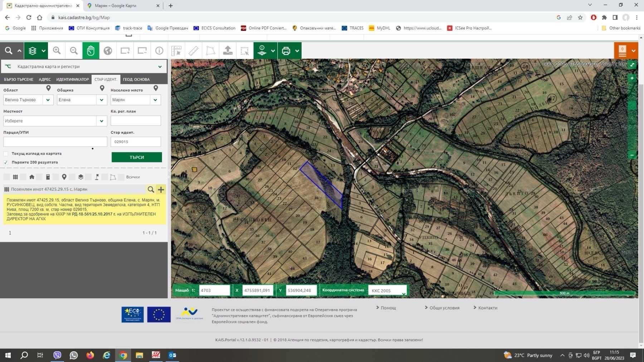Expand the Местност 'Изберете' dropdown

tap(102, 121)
